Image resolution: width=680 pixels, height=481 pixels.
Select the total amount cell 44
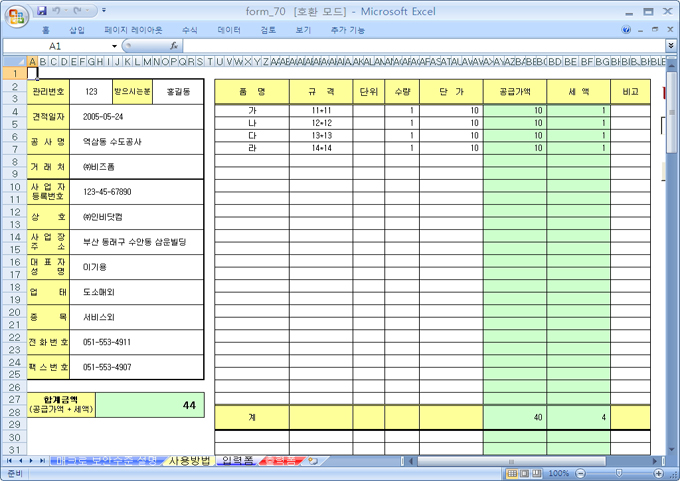click(150, 405)
